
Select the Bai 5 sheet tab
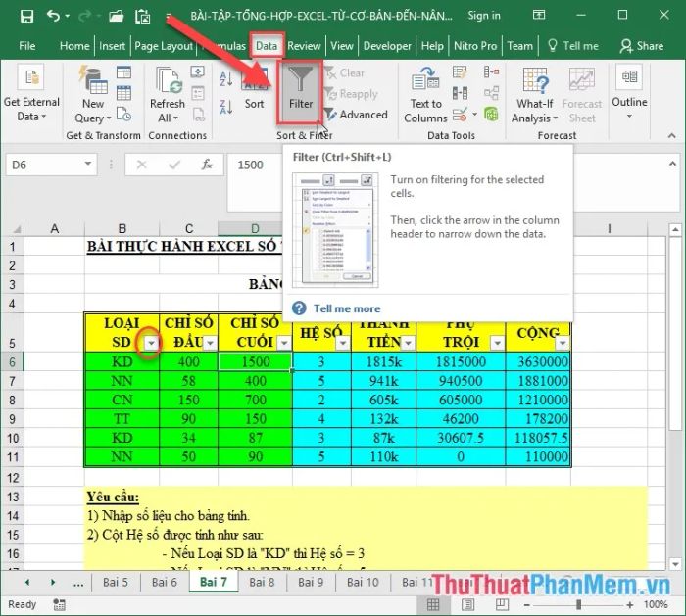coord(116,583)
